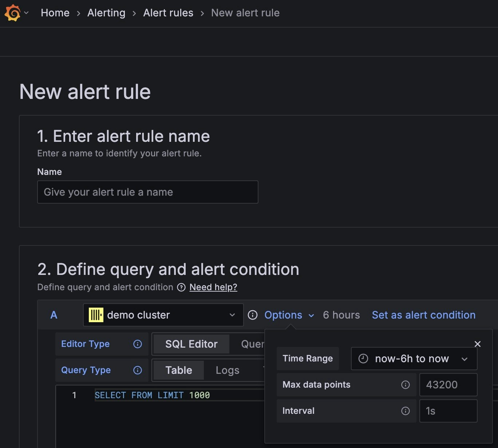The height and width of the screenshot is (448, 498).
Task: Open the Alerting breadcrumb link
Action: pos(106,13)
